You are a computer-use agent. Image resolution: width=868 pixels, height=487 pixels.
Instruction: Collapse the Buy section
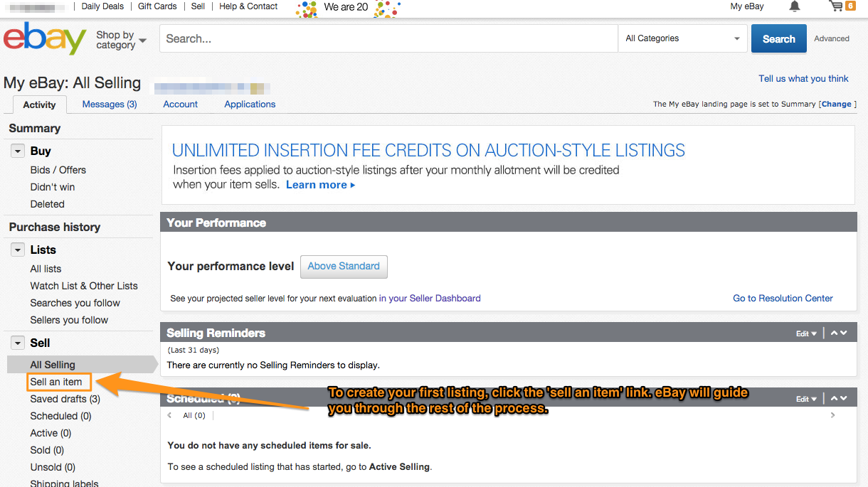[18, 151]
